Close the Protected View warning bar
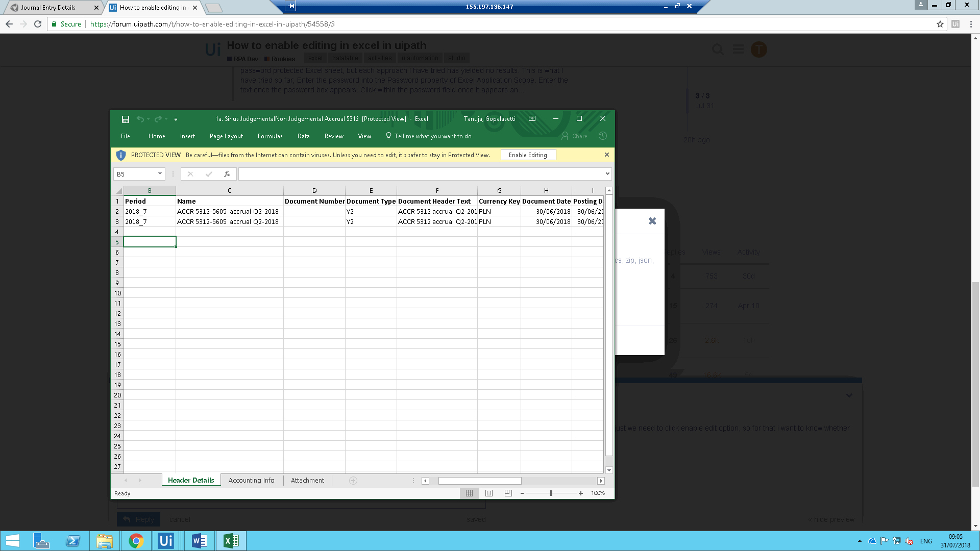Image resolution: width=980 pixels, height=551 pixels. tap(606, 155)
